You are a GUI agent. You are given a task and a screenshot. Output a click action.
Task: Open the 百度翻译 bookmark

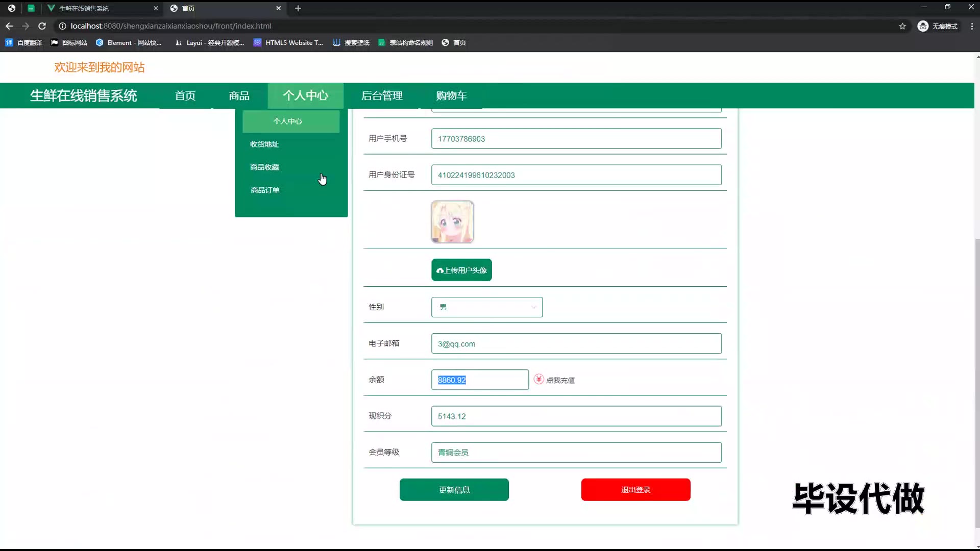click(x=23, y=43)
